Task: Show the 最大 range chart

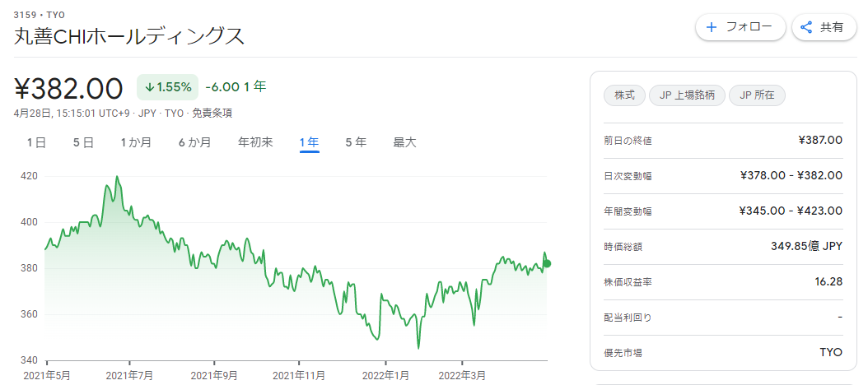Action: (404, 142)
